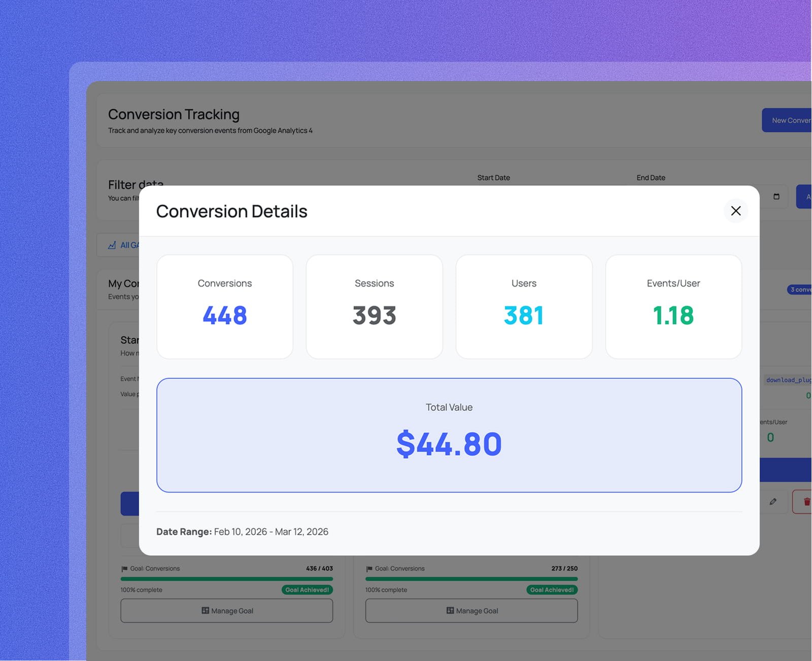Click the Goal Achieved badge on the right card
The width and height of the screenshot is (812, 661).
(x=551, y=589)
